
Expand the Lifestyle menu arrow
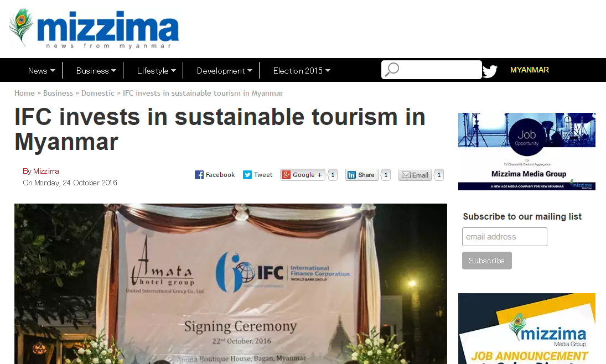(174, 71)
